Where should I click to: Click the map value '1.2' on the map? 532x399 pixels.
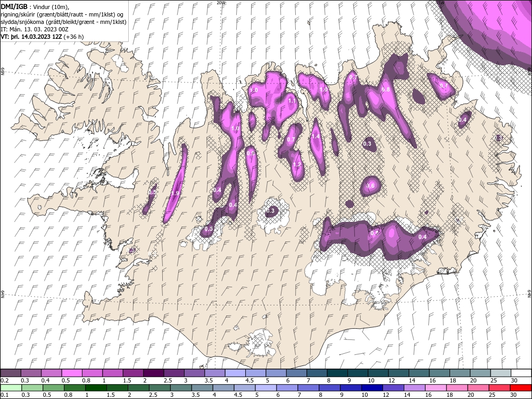(297, 164)
